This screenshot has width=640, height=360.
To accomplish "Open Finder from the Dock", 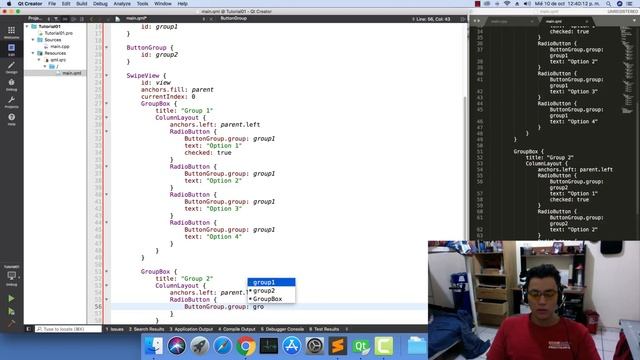I will point(153,346).
